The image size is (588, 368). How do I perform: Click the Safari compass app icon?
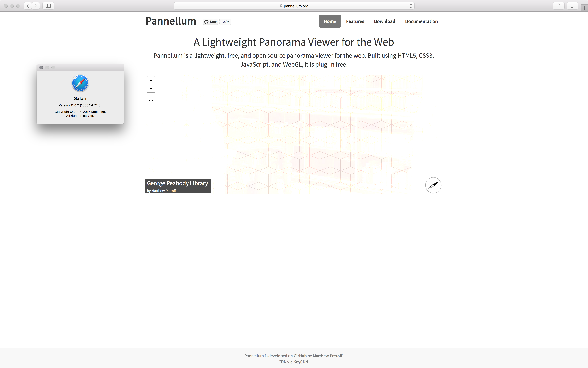pos(80,83)
